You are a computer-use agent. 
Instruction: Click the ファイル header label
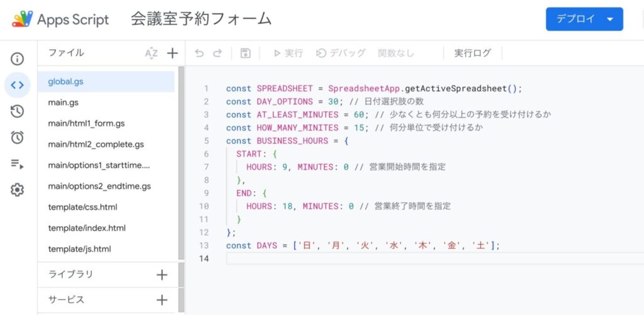(x=66, y=53)
